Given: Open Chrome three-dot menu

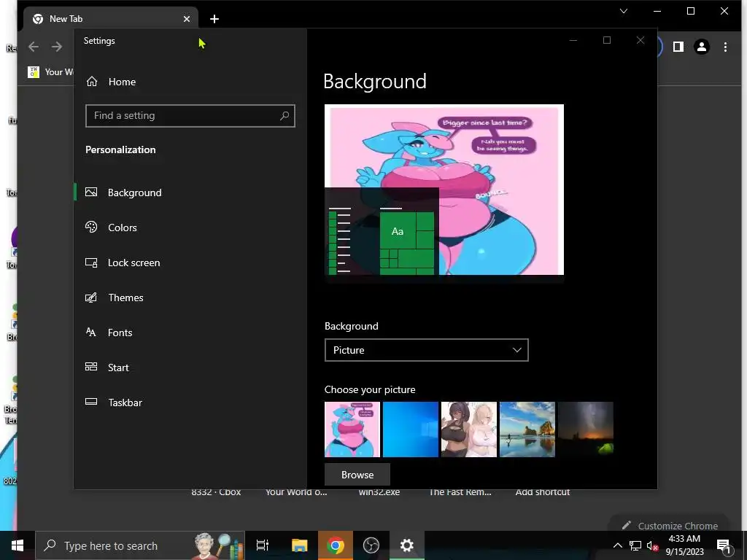Looking at the screenshot, I should click(x=725, y=47).
